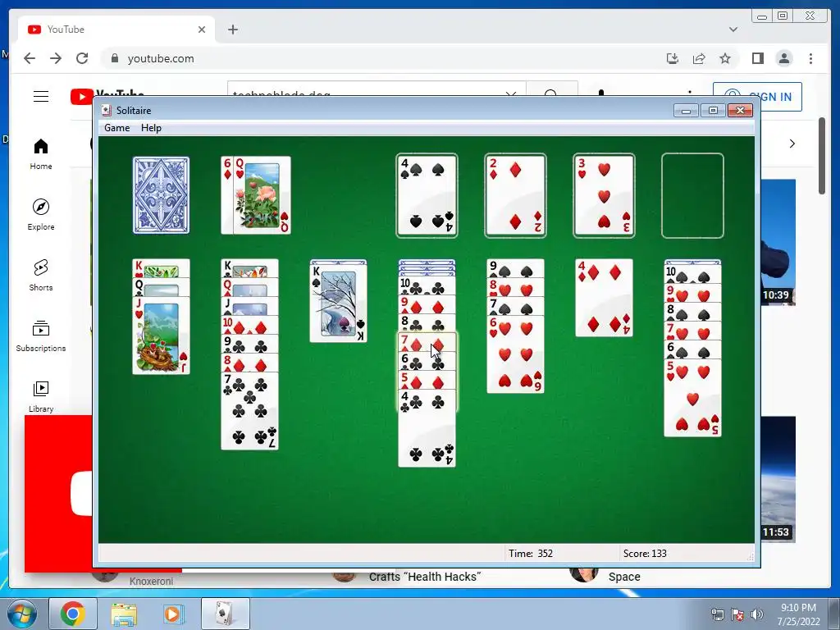Image resolution: width=840 pixels, height=630 pixels.
Task: Open the YouTube hamburger guide menu
Action: (x=41, y=97)
